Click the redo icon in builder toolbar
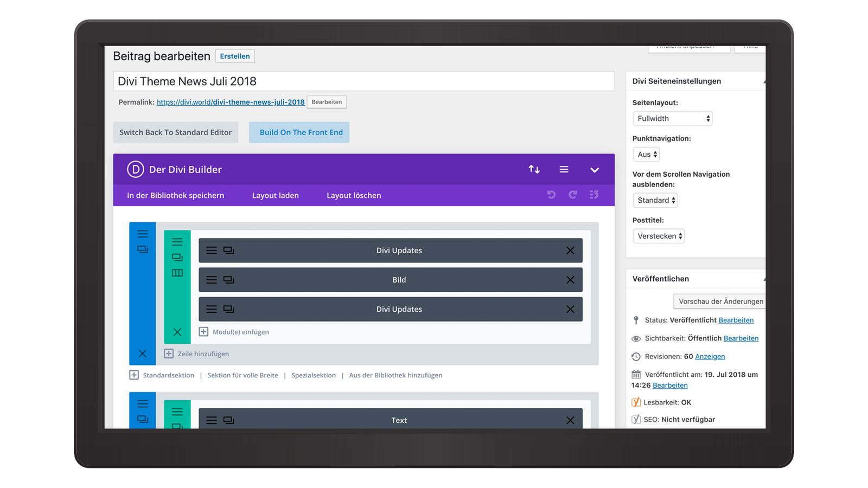Image resolution: width=868 pixels, height=488 pixels. tap(573, 195)
